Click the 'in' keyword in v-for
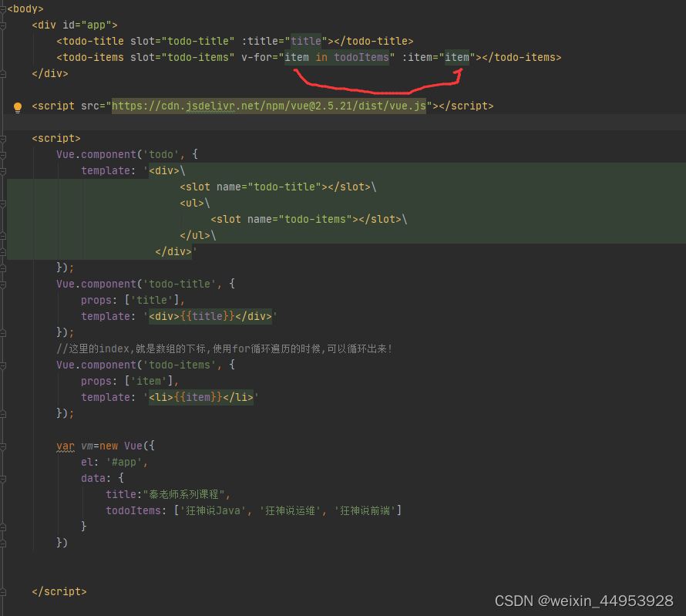Viewport: 686px width, 616px height. point(321,57)
